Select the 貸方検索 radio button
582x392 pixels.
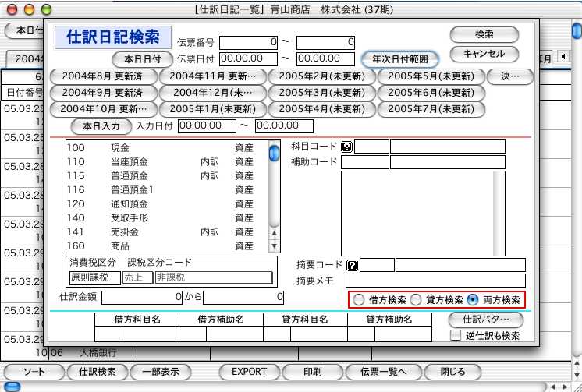416,299
